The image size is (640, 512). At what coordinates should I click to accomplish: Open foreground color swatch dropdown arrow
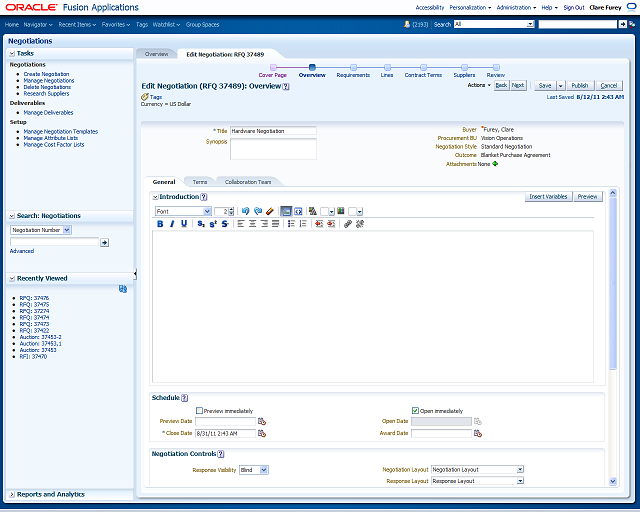tap(331, 211)
